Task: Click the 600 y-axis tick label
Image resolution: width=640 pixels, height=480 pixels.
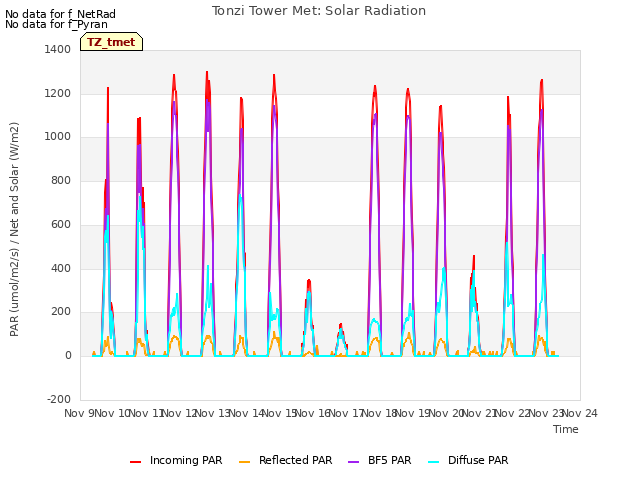Action: 61,224
